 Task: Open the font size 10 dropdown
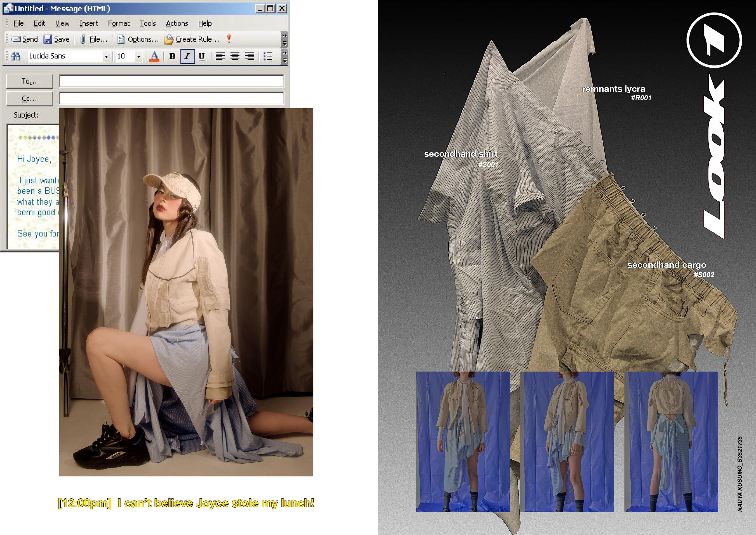139,57
